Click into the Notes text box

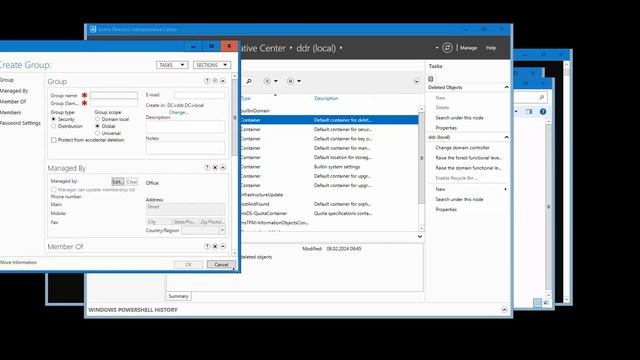tap(185, 148)
